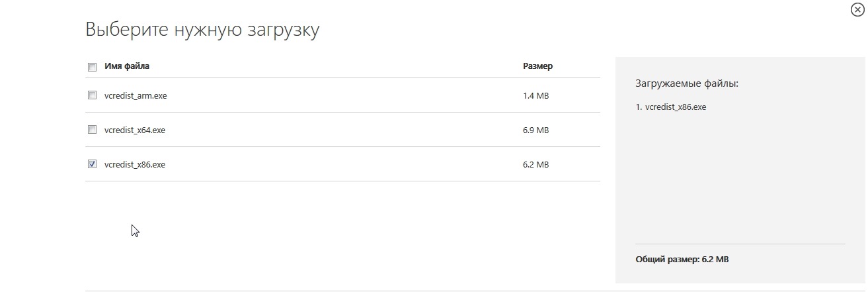The image size is (868, 292).
Task: Click the 6.9 MB size value
Action: 535,130
